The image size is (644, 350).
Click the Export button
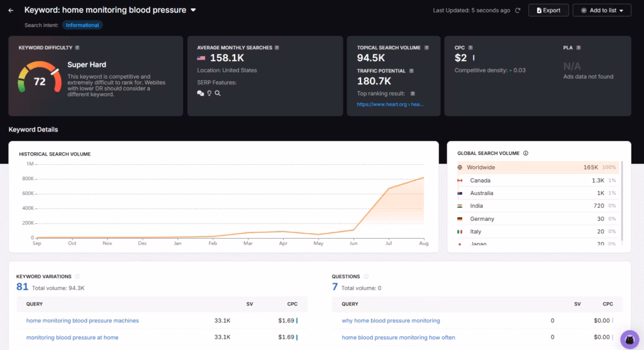coord(548,10)
